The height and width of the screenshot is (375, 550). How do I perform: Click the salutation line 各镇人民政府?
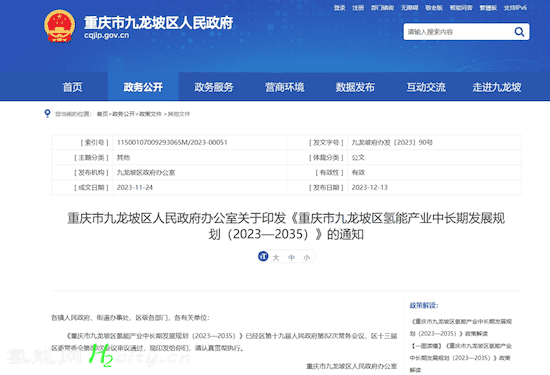click(130, 318)
